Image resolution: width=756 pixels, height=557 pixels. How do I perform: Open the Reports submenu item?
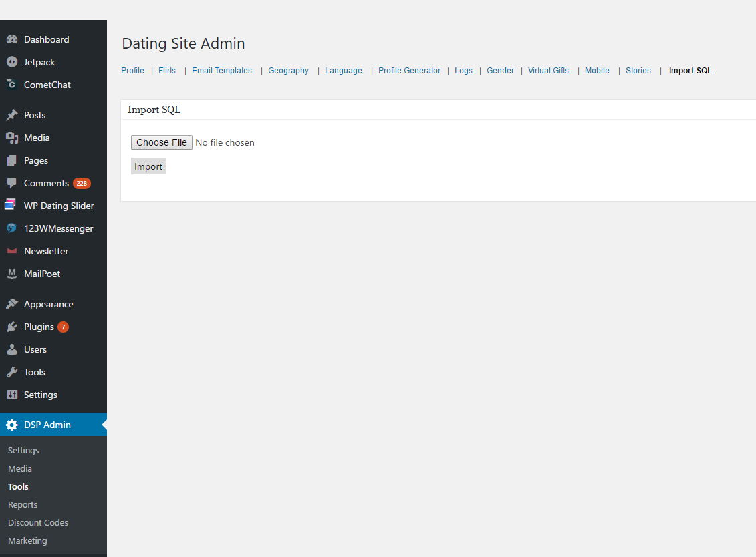click(x=23, y=504)
